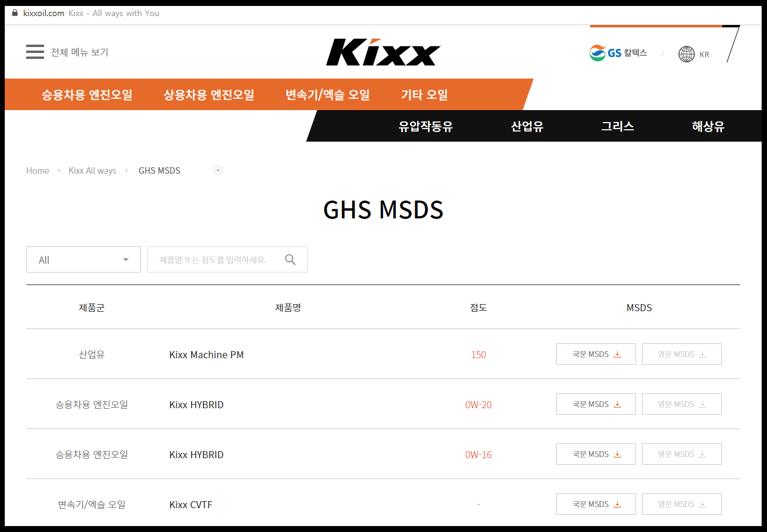The height and width of the screenshot is (532, 767).
Task: Click the GS Caltex logo
Action: (618, 53)
